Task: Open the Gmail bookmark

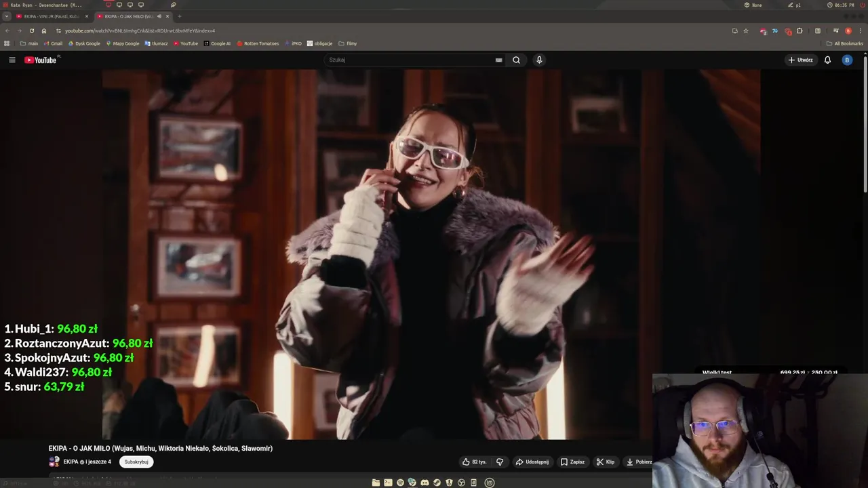Action: [53, 43]
